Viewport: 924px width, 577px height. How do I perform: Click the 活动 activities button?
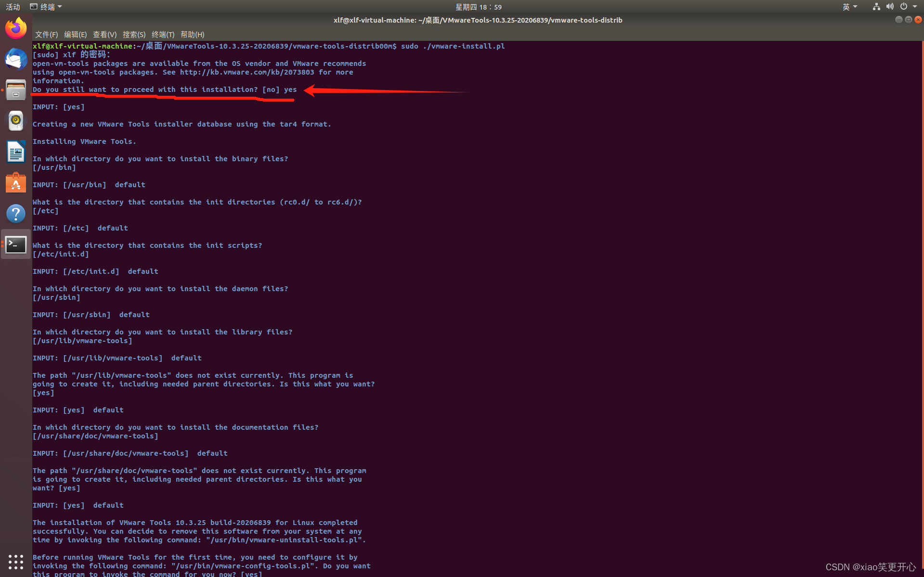(13, 7)
